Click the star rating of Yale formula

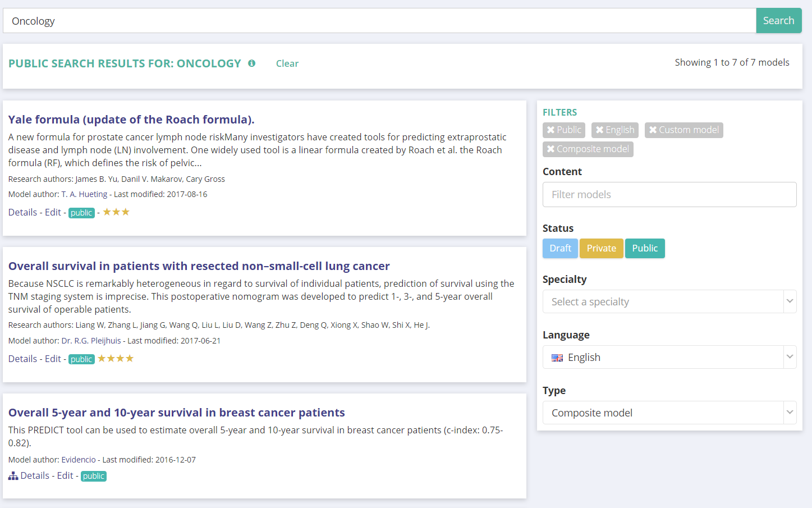click(116, 212)
